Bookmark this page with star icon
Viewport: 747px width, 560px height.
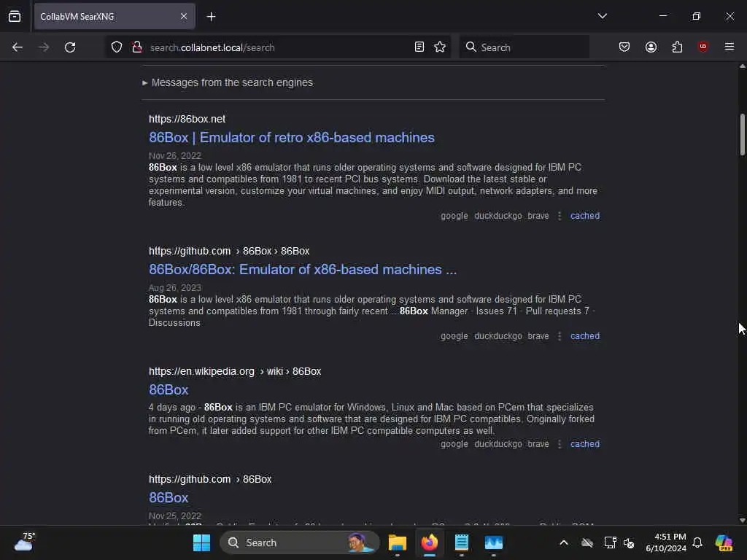coord(440,47)
